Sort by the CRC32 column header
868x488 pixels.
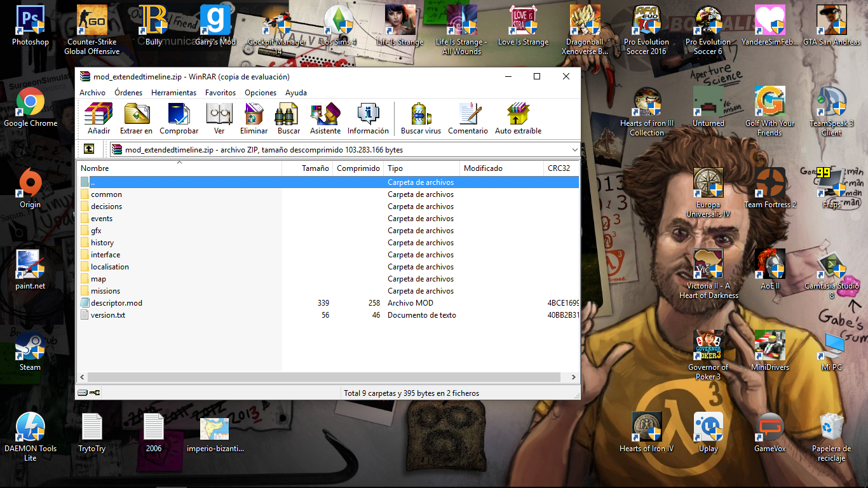[x=562, y=168]
